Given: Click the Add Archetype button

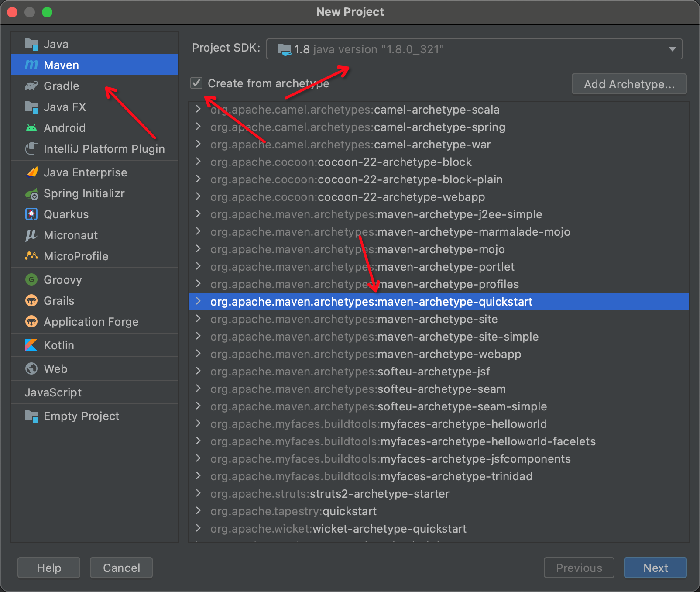Looking at the screenshot, I should (x=629, y=84).
